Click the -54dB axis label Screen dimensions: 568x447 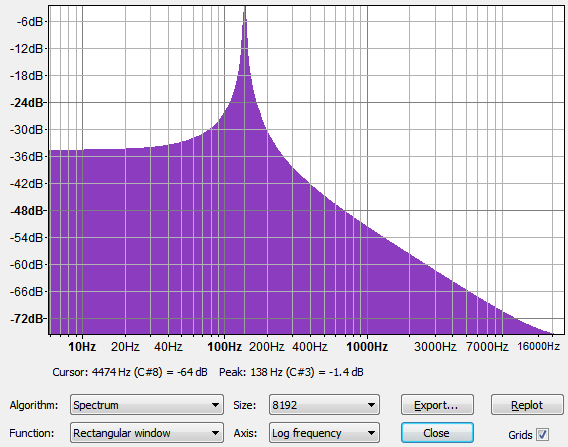[27, 238]
